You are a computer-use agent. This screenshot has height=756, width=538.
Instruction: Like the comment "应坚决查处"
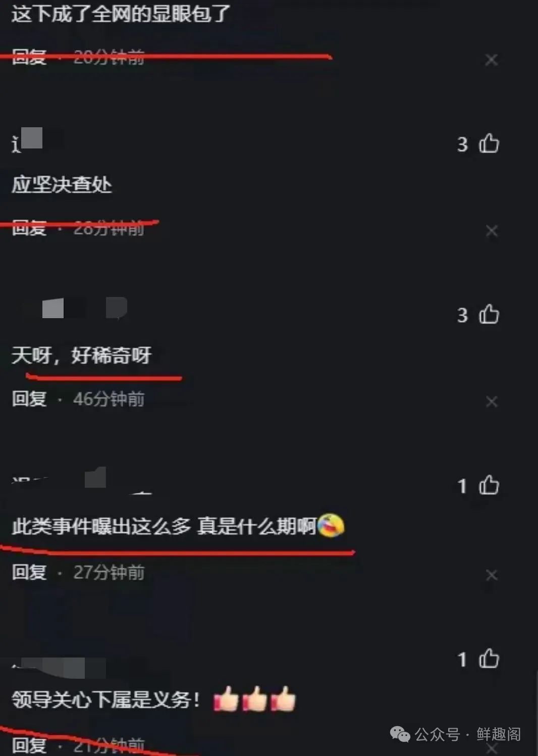click(x=489, y=143)
